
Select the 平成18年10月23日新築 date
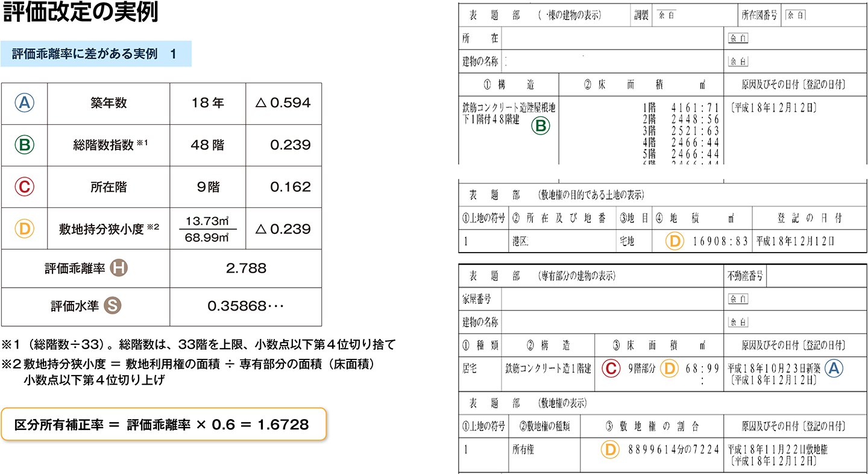(773, 368)
